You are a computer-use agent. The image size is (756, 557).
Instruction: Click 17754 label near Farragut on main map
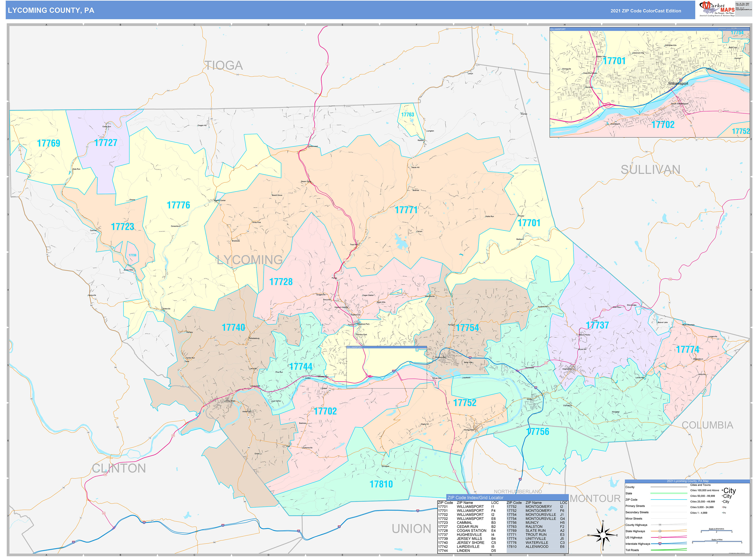click(467, 327)
